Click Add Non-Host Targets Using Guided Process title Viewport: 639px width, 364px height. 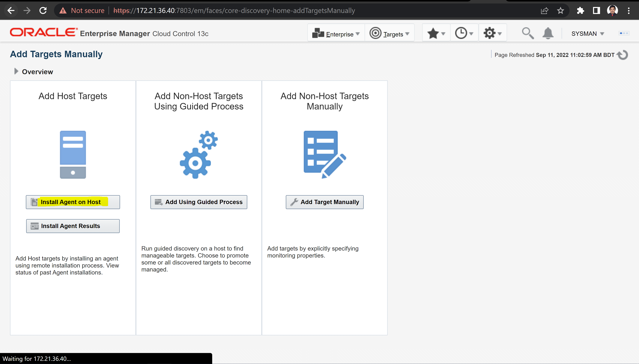199,101
